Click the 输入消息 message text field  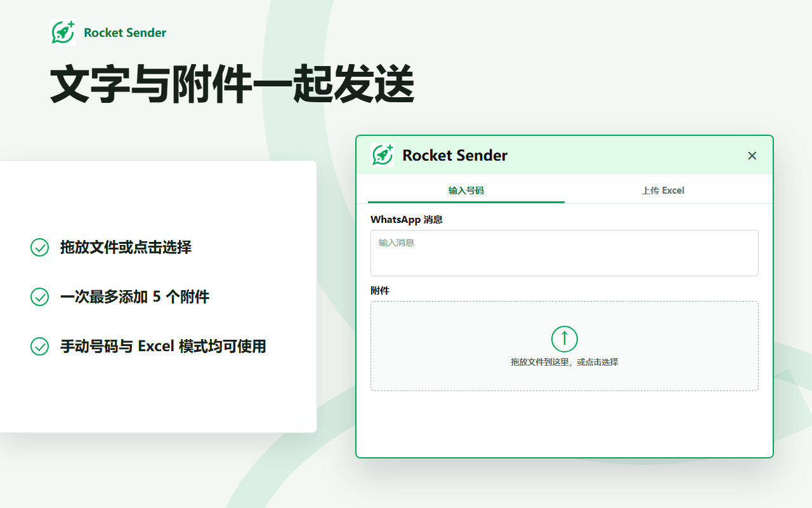pos(565,253)
